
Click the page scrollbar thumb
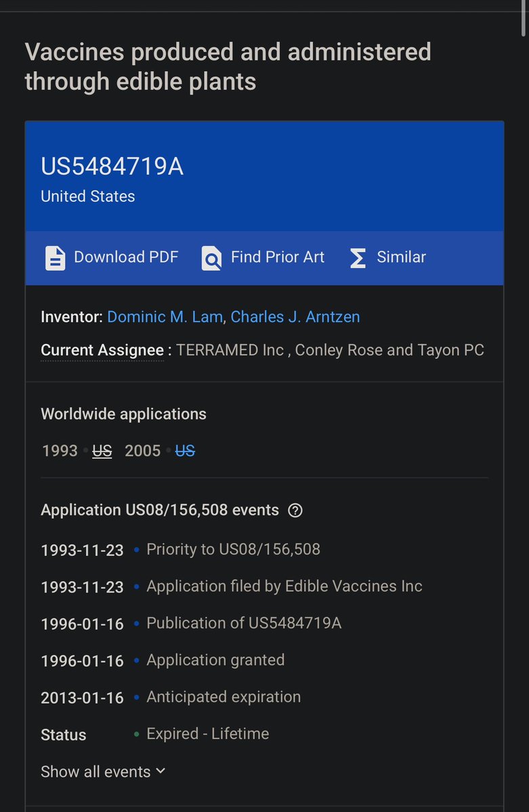524,18
